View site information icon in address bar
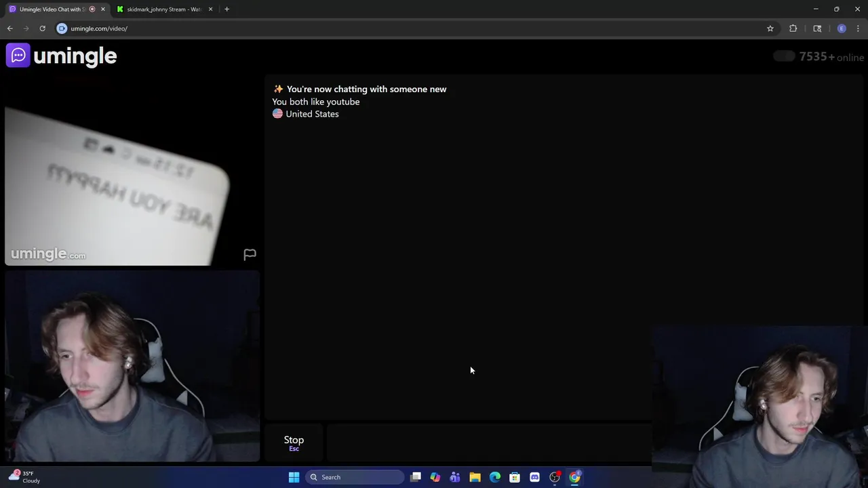Image resolution: width=868 pixels, height=488 pixels. click(62, 28)
